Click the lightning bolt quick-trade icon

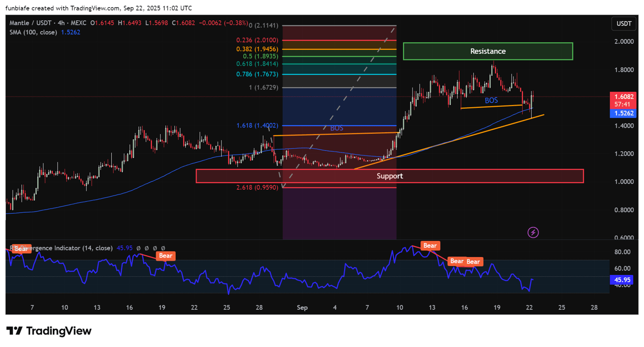pos(533,232)
